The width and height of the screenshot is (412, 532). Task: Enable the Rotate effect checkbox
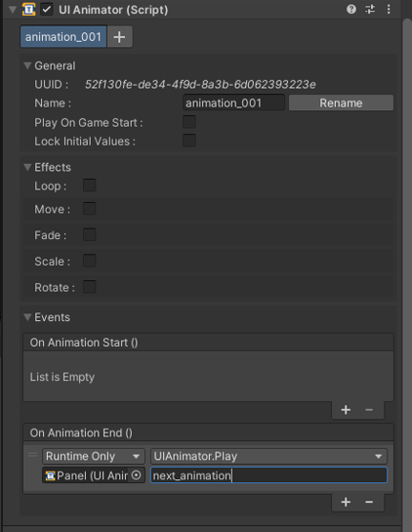pyautogui.click(x=90, y=287)
